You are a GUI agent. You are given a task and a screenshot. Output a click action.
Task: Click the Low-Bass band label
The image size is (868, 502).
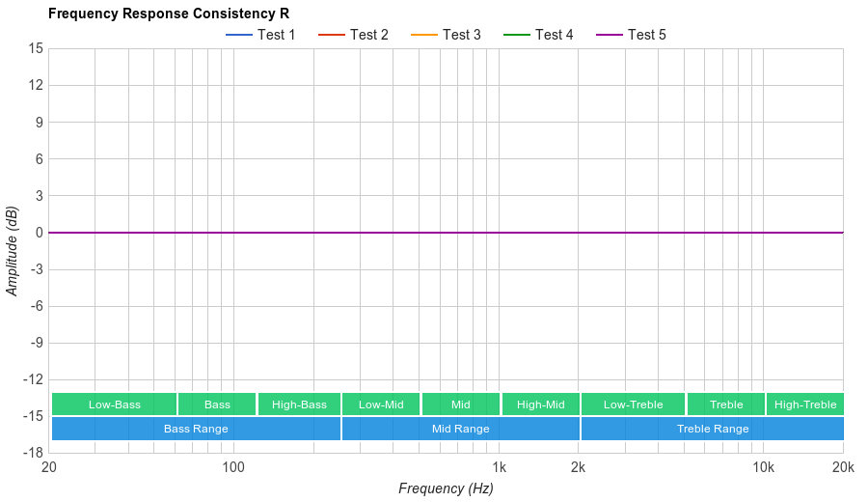click(114, 404)
